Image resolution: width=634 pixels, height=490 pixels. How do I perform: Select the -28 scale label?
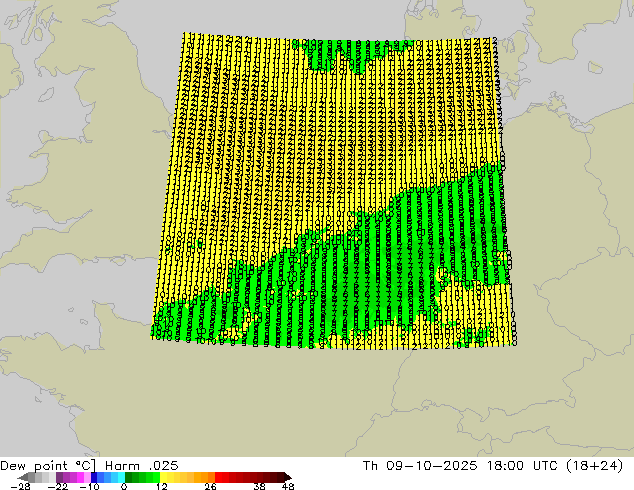pos(20,486)
